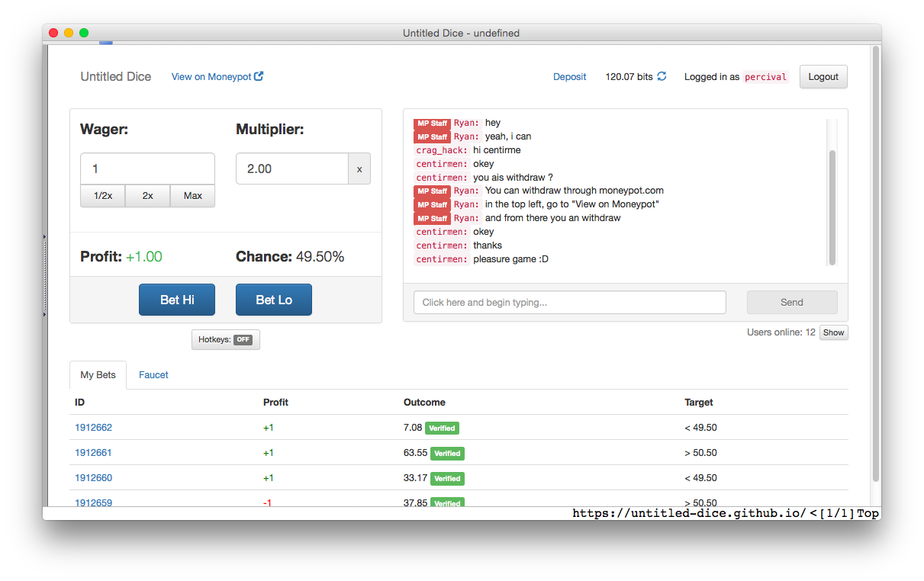Click the x suffix beside Multiplier field
924x581 pixels.
(x=359, y=169)
